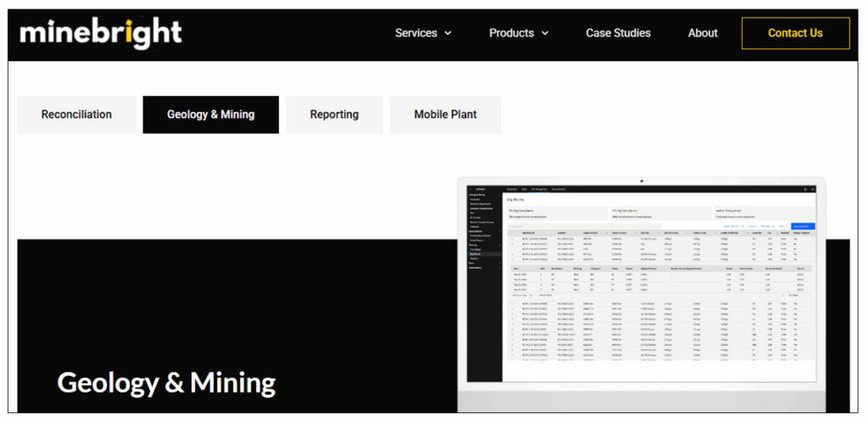Click the Geology & Mining heading

coord(167,383)
